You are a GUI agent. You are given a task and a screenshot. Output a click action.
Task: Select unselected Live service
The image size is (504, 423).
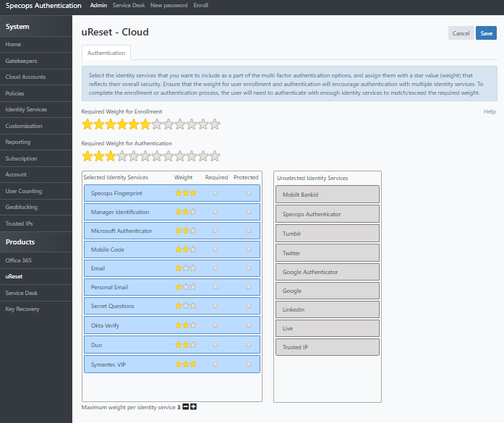pyautogui.click(x=328, y=328)
